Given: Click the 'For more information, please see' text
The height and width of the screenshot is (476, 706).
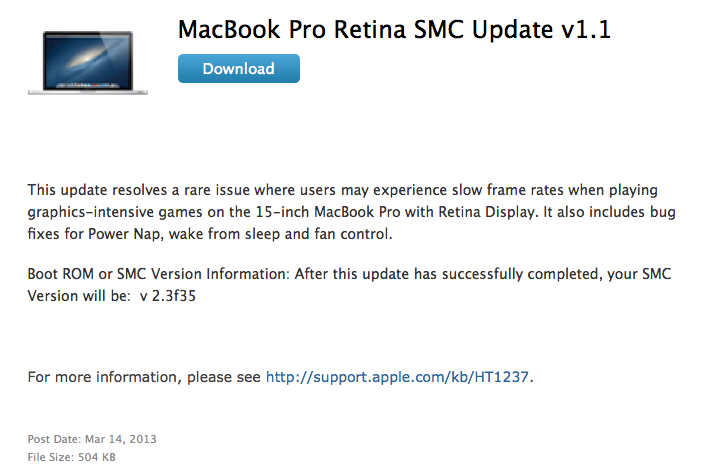Looking at the screenshot, I should point(144,377).
